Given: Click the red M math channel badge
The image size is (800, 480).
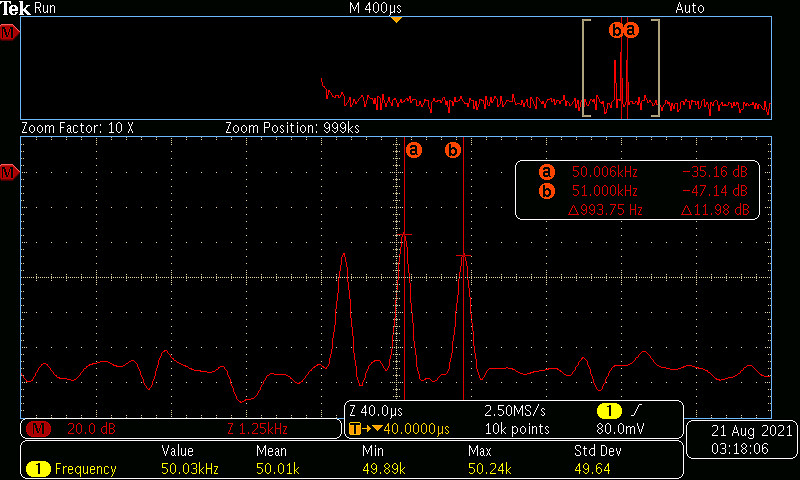Looking at the screenshot, I should click(x=38, y=429).
